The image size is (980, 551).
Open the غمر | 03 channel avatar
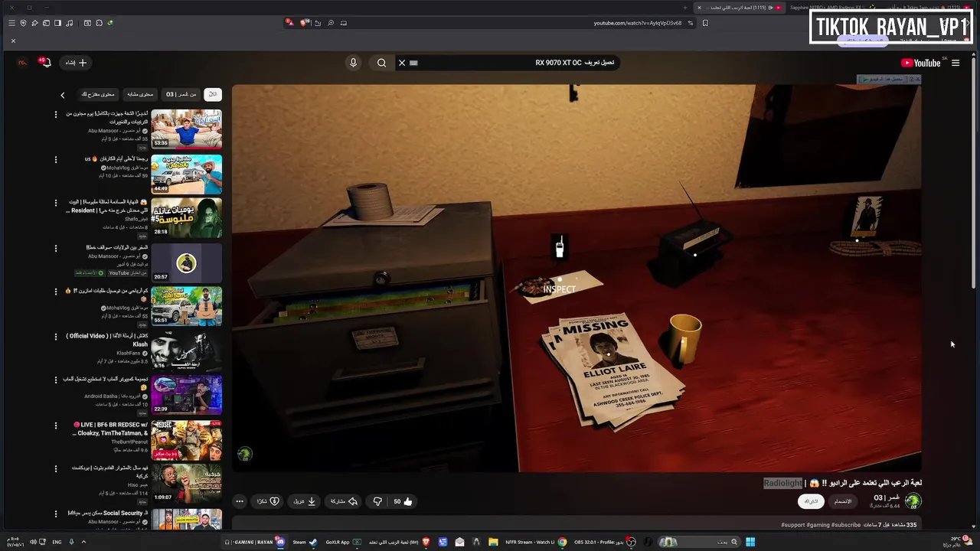[913, 501]
